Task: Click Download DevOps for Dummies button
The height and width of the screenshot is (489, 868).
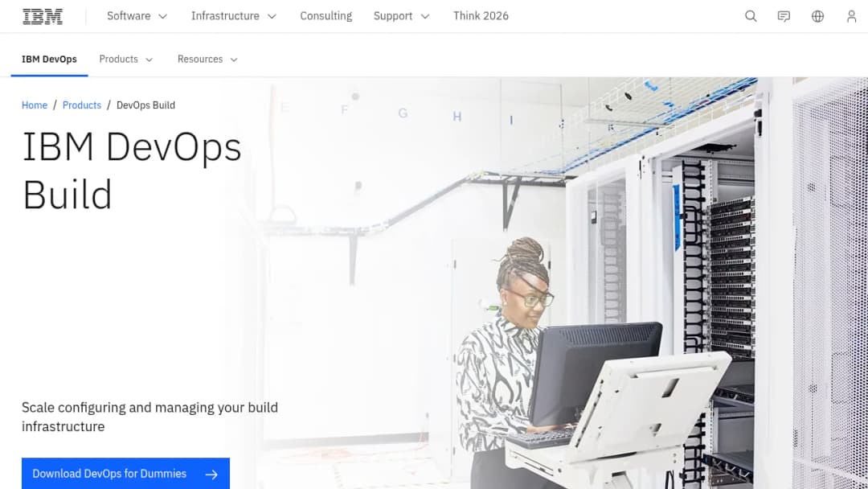Action: [125, 474]
